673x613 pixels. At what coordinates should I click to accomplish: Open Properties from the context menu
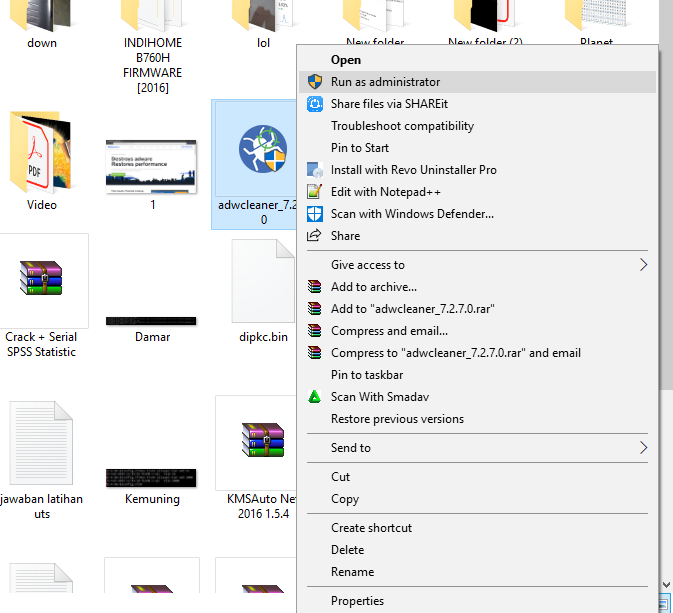pyautogui.click(x=477, y=601)
